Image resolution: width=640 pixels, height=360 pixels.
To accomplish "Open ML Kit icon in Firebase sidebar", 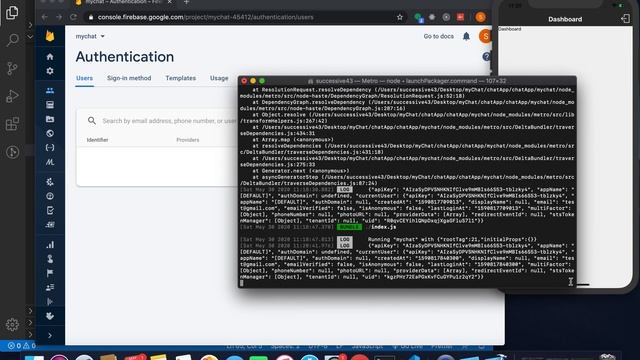I will click(50, 162).
